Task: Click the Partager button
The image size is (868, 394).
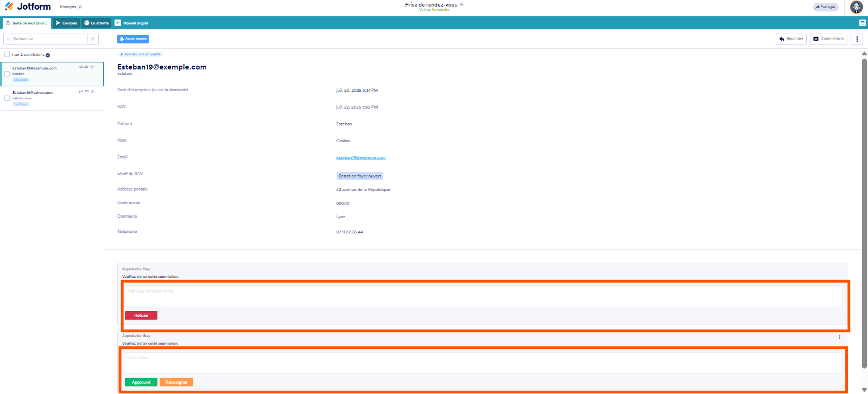Action: (826, 7)
